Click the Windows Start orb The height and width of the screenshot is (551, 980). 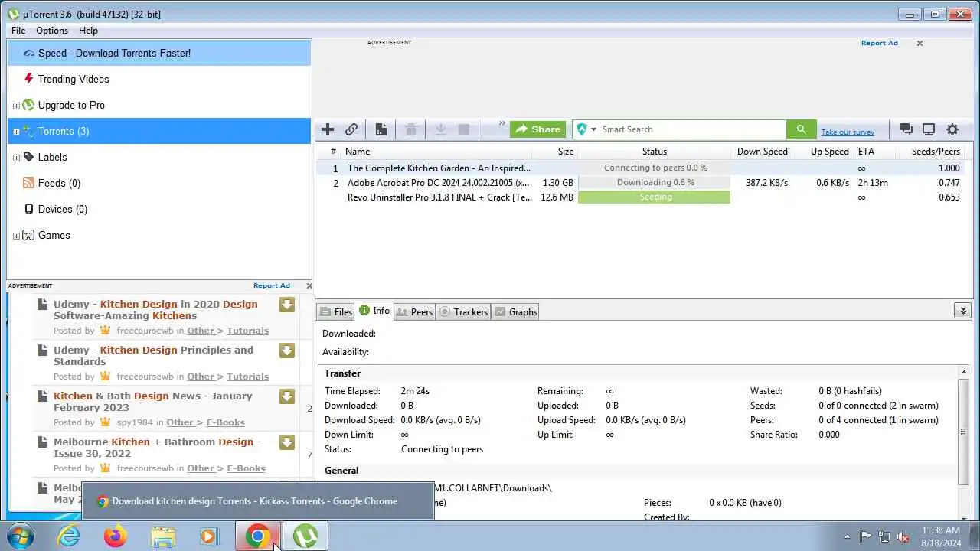(x=21, y=536)
